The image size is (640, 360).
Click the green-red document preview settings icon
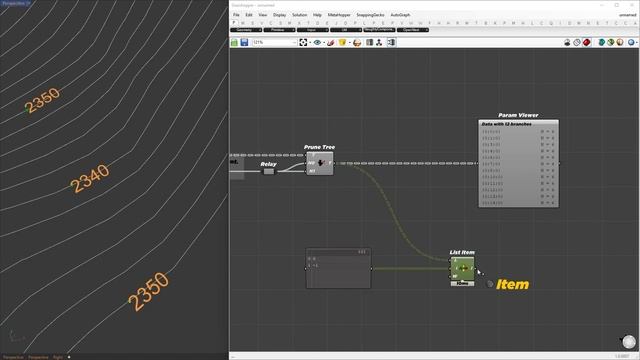click(611, 42)
